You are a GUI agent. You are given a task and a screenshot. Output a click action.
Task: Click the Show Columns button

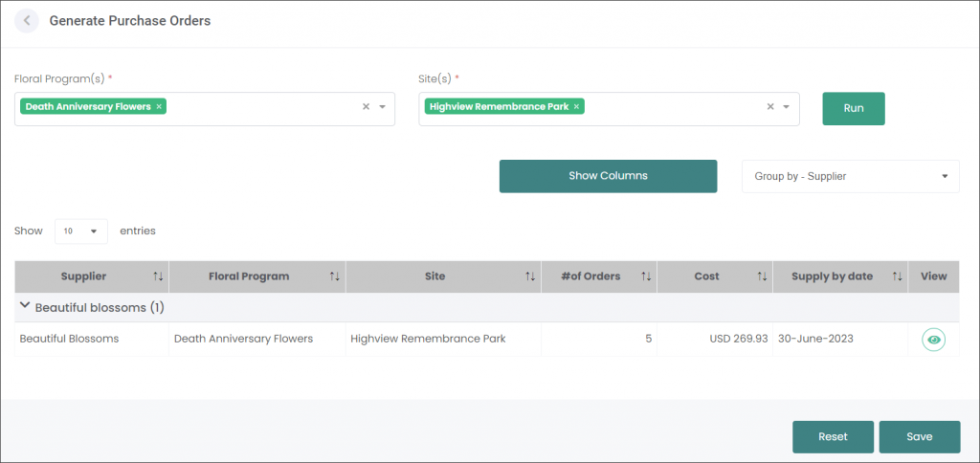pos(608,176)
